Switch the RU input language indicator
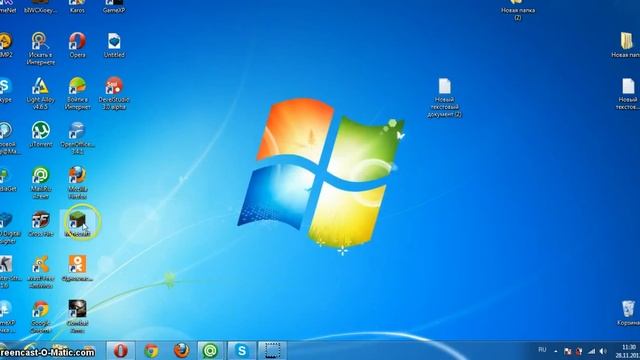This screenshot has height=360, width=640. pyautogui.click(x=542, y=350)
